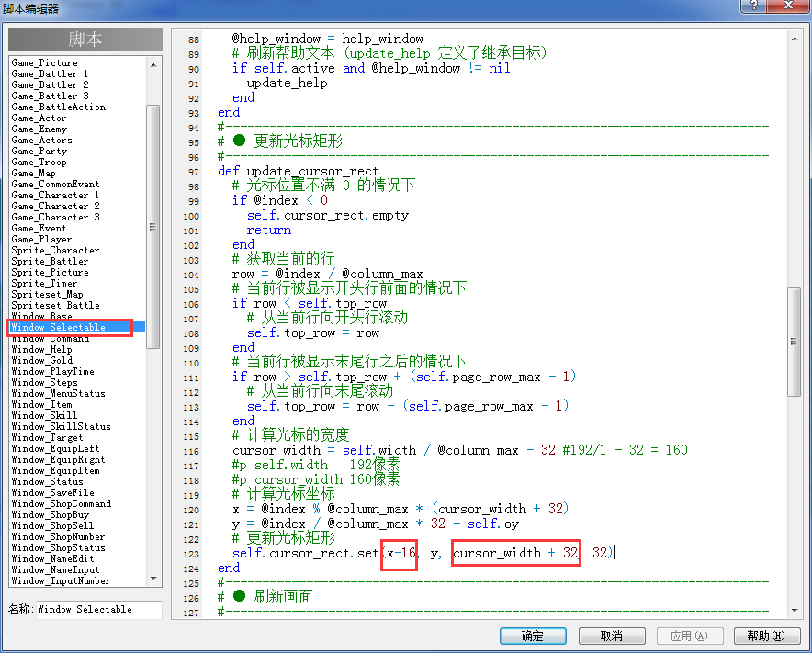Select Window_ShopNumber script
Screen dimensions: 812x653
click(x=58, y=537)
